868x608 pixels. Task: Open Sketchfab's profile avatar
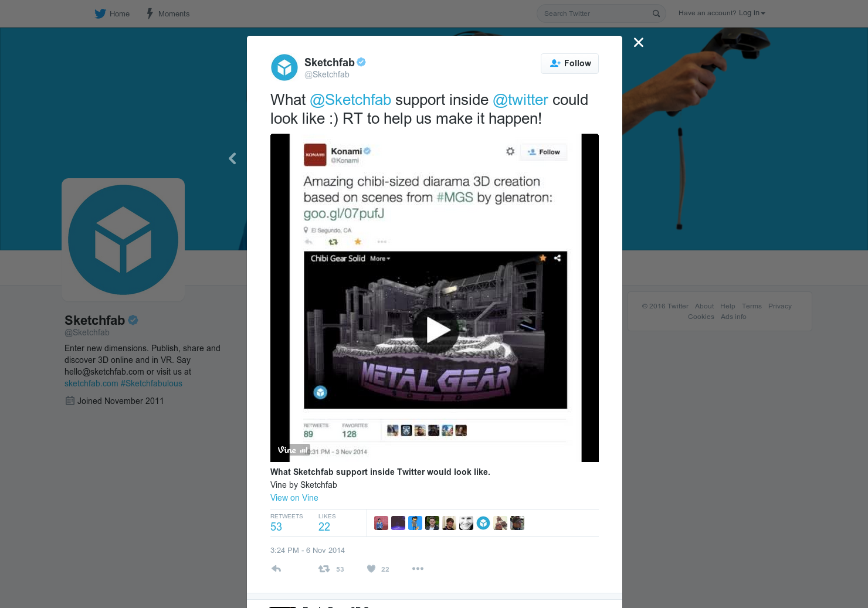pos(284,67)
